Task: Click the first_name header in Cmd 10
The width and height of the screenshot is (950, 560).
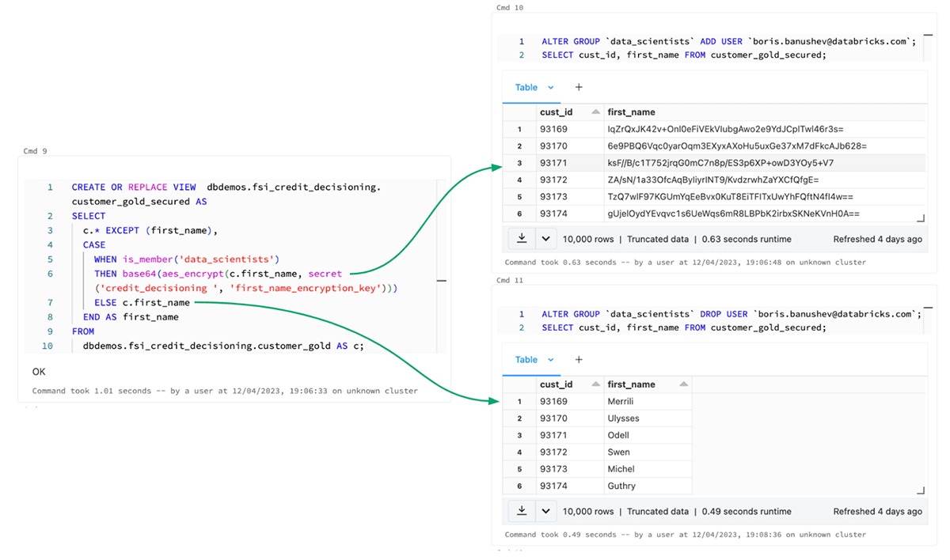Action: pyautogui.click(x=631, y=112)
